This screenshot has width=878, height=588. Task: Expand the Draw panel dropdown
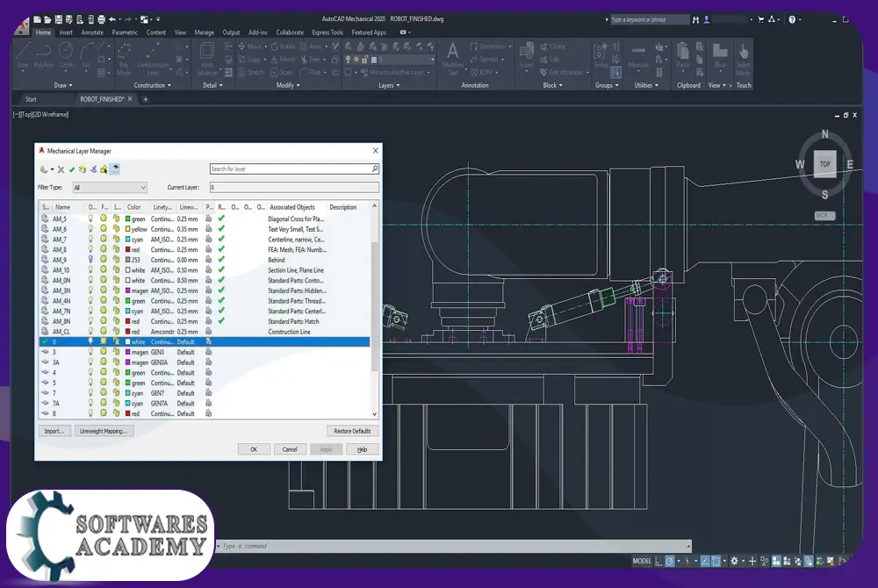63,86
